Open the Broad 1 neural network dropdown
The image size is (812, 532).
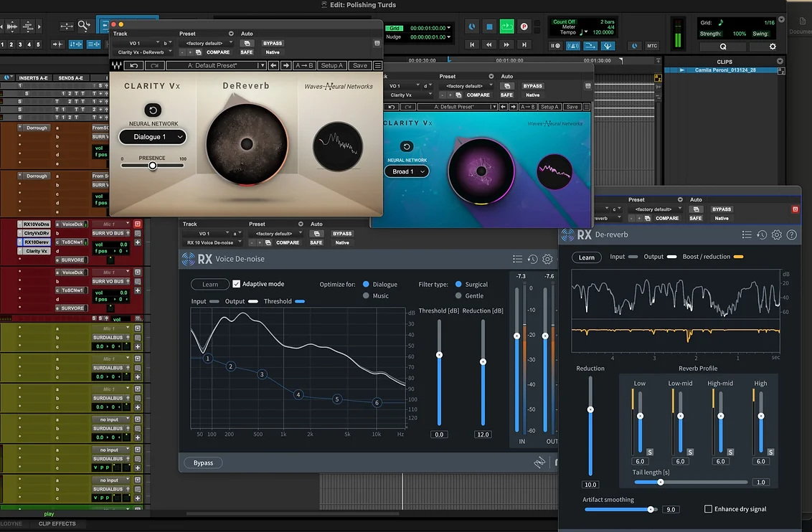pyautogui.click(x=407, y=171)
